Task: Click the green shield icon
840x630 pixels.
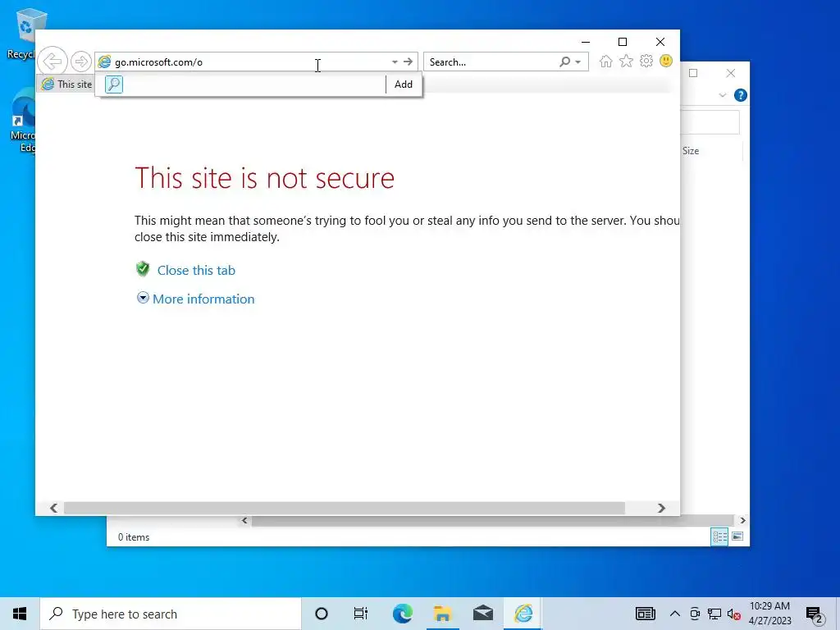Action: pyautogui.click(x=143, y=269)
